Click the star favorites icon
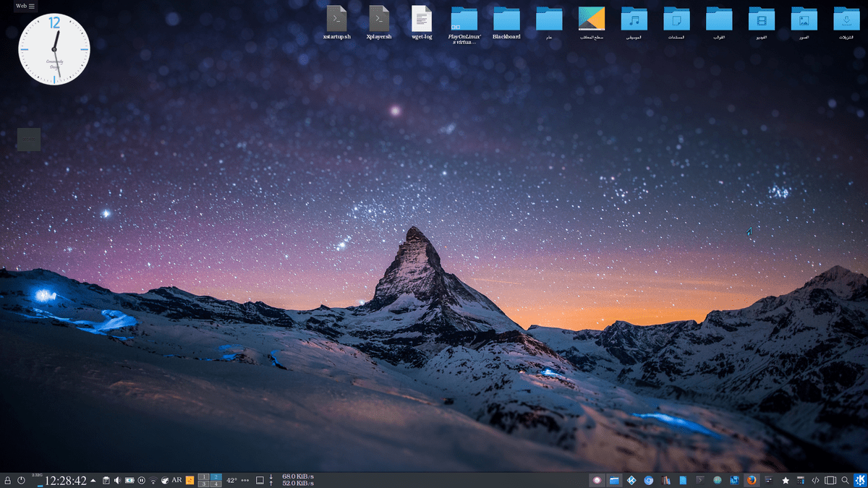This screenshot has width=868, height=488. (786, 480)
